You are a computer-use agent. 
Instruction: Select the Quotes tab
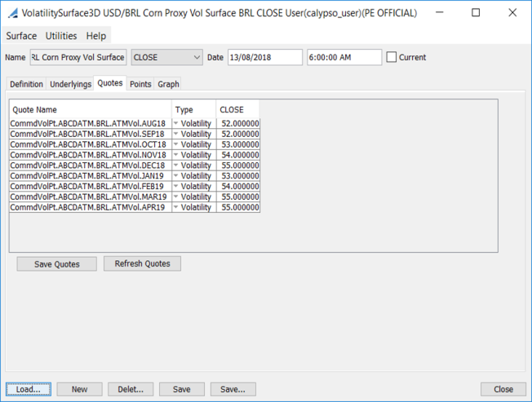tap(110, 83)
